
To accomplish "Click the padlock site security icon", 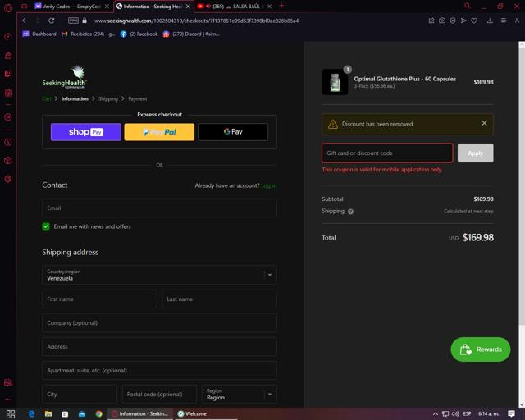I will [x=84, y=21].
